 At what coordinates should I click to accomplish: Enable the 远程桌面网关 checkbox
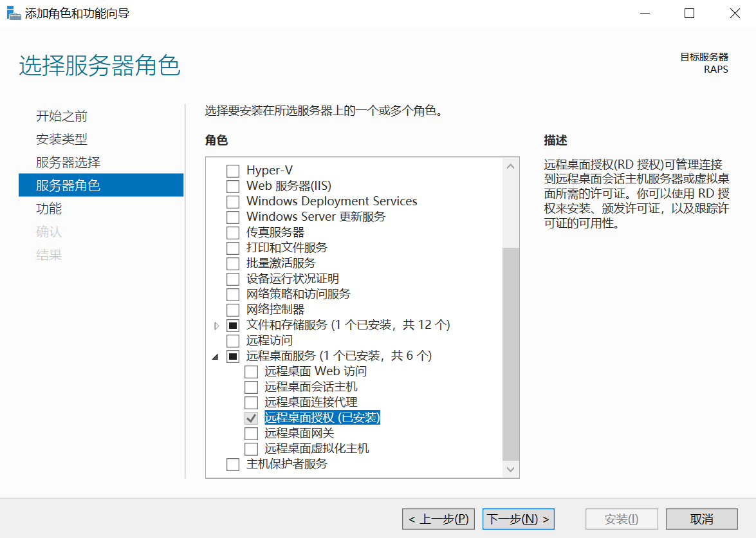coord(251,433)
